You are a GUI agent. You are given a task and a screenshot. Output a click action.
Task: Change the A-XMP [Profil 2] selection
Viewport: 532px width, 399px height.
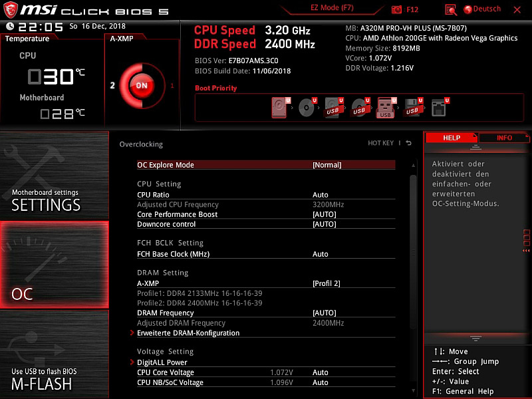pyautogui.click(x=266, y=284)
